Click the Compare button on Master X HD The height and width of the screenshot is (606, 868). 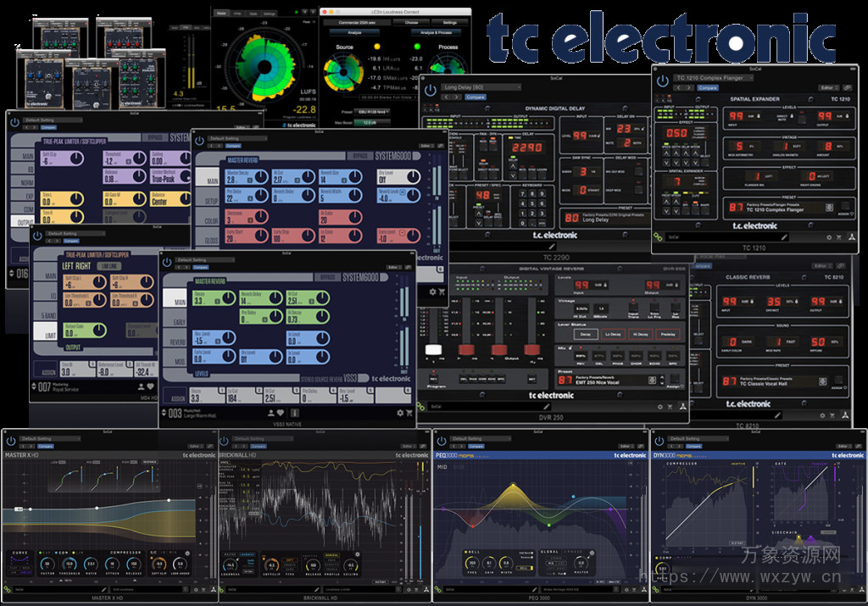point(46,447)
